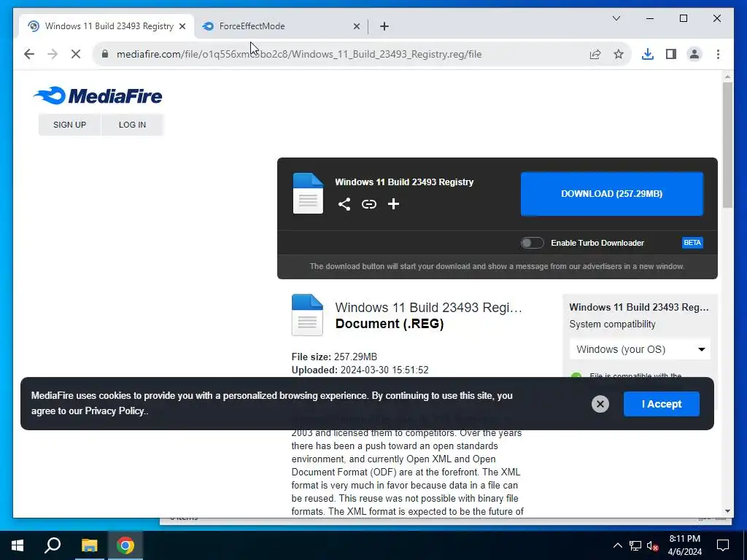Click the BETA badge
The image size is (747, 560).
(692, 243)
